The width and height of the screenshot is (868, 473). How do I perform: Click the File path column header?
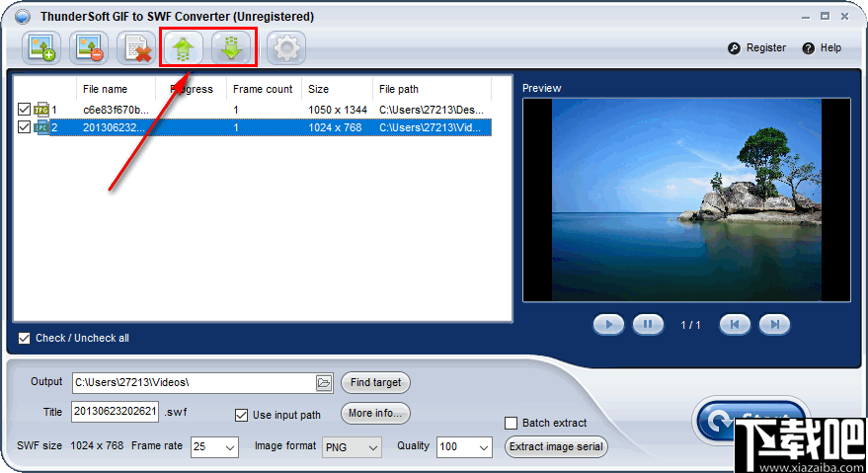pos(432,89)
